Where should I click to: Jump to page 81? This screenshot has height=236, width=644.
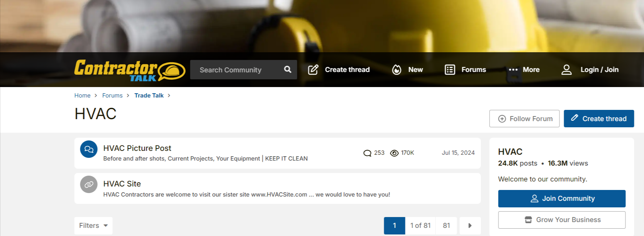446,226
